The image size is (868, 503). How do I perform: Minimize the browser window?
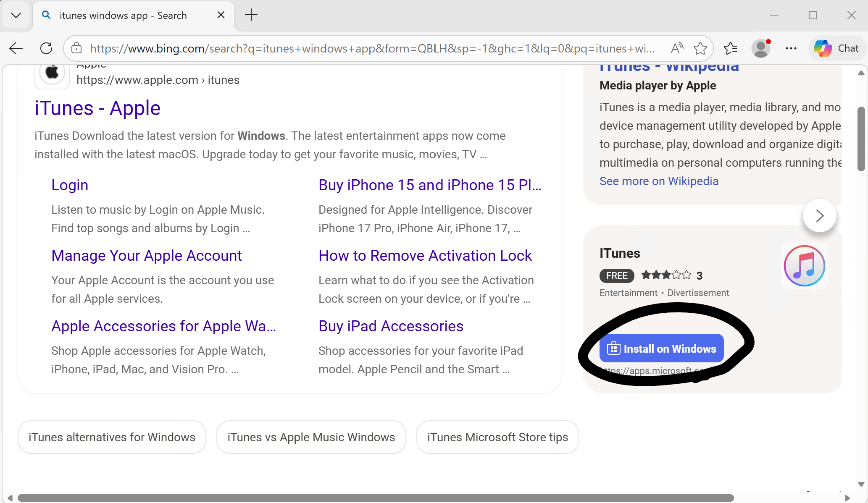pyautogui.click(x=774, y=16)
